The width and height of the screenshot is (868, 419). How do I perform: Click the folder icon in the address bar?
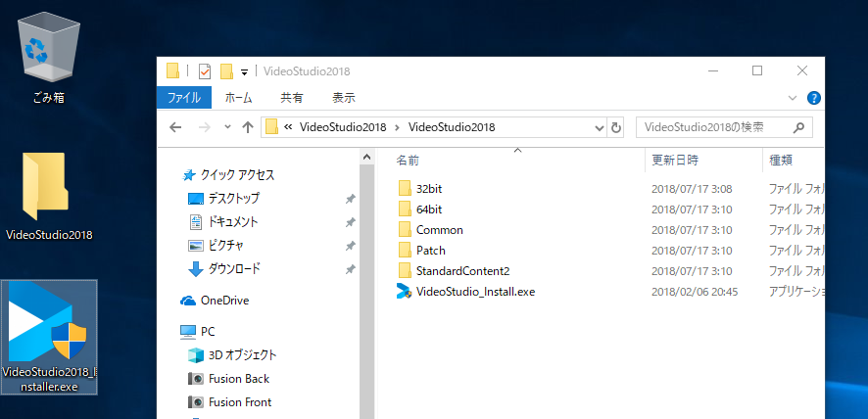click(x=271, y=126)
